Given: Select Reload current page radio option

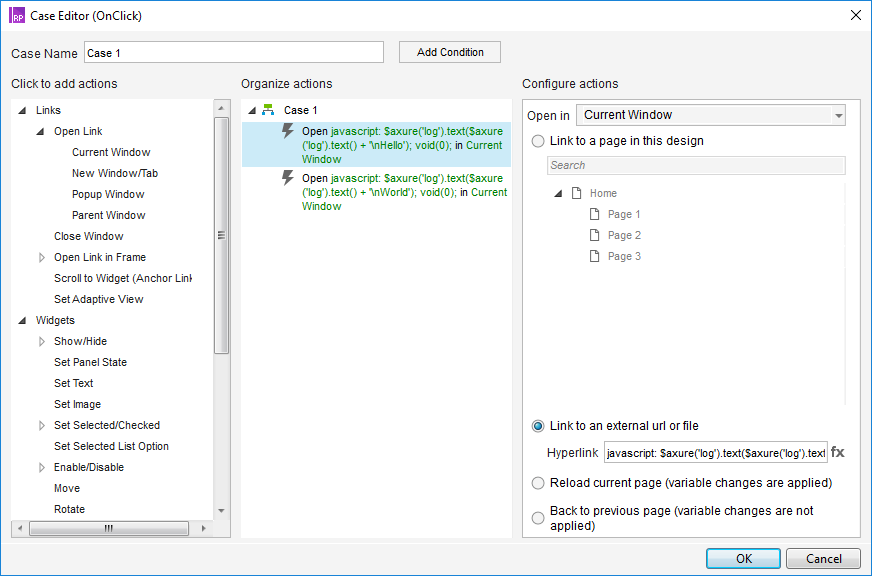Looking at the screenshot, I should pyautogui.click(x=539, y=483).
